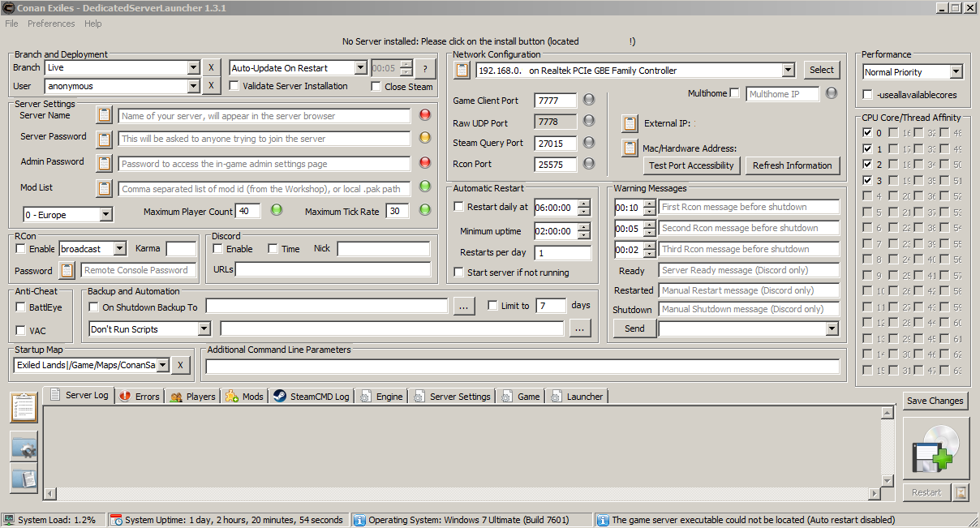
Task: Open the Startup Map Exiled Lands dropdown
Action: click(163, 365)
